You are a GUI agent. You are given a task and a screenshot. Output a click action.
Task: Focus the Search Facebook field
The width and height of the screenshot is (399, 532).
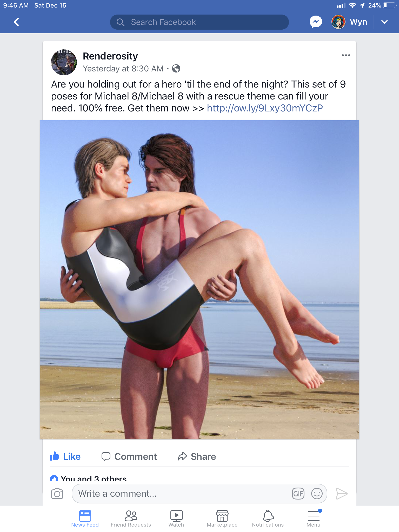click(x=199, y=22)
